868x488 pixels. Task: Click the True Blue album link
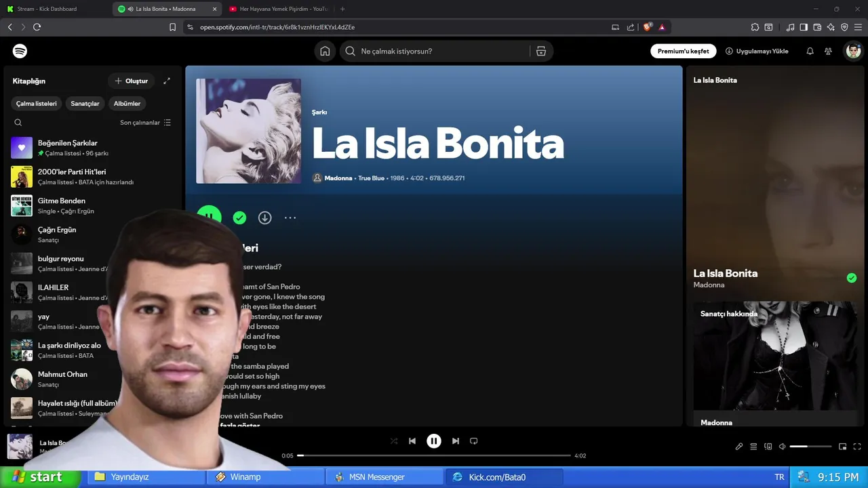[x=371, y=178]
